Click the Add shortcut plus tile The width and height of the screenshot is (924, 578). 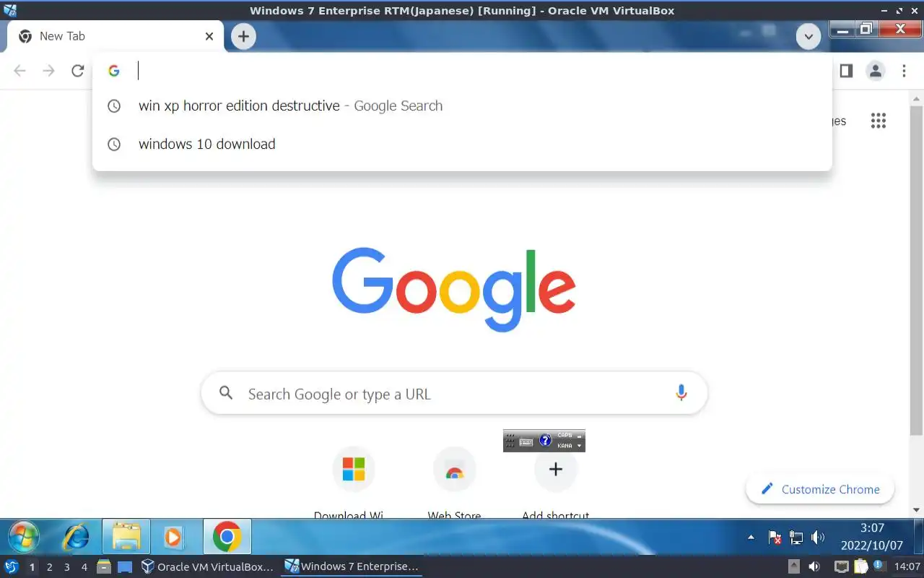click(556, 470)
